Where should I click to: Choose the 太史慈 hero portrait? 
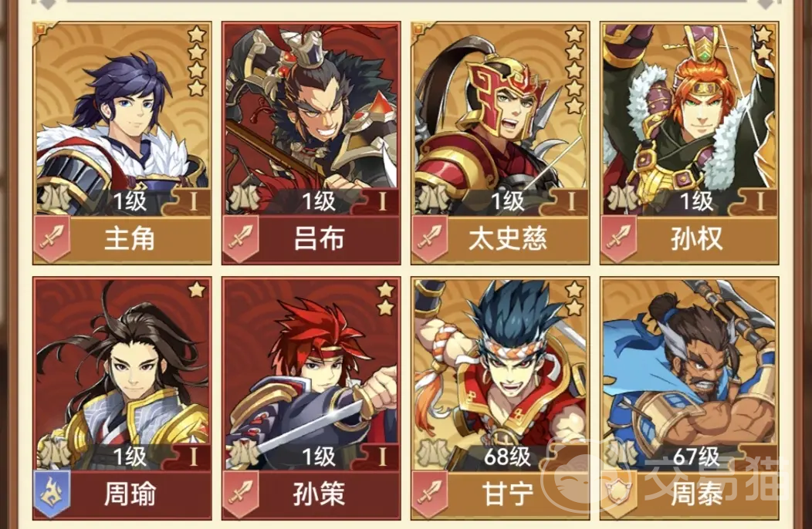(500, 119)
